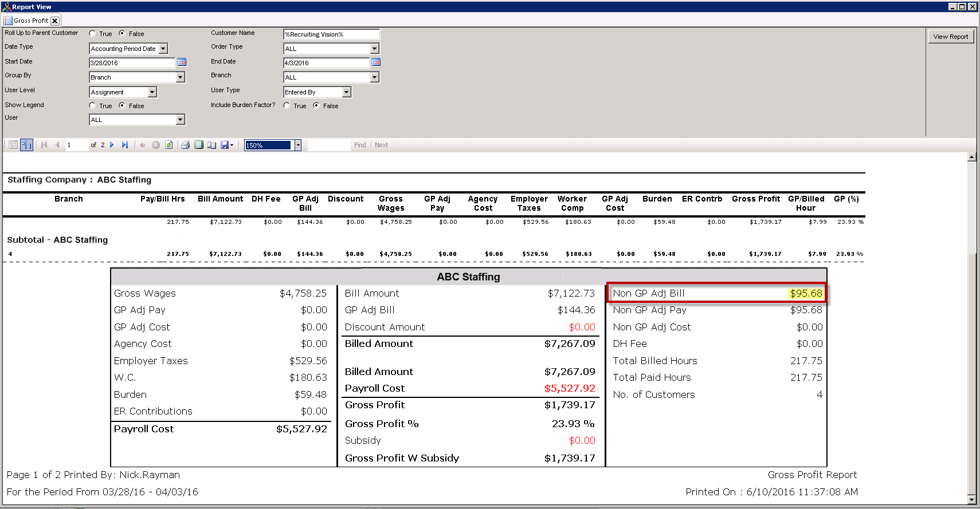
Task: Click Next search result link
Action: [381, 145]
